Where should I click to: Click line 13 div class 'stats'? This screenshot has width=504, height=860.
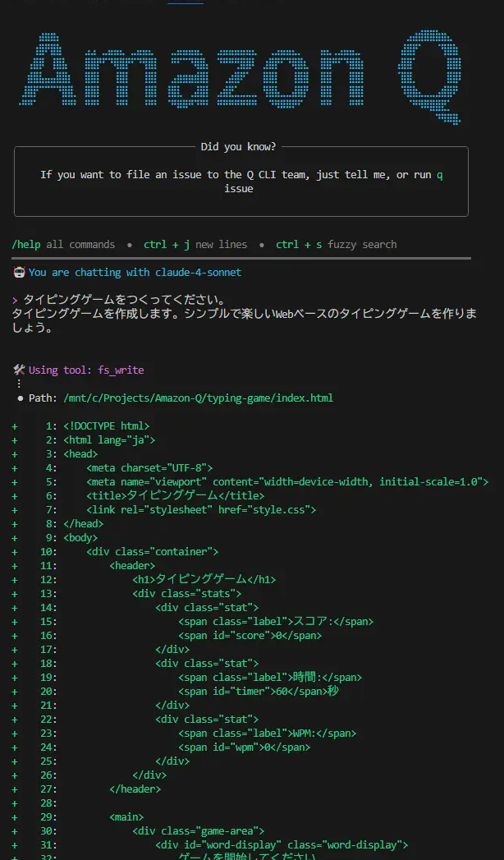[187, 594]
